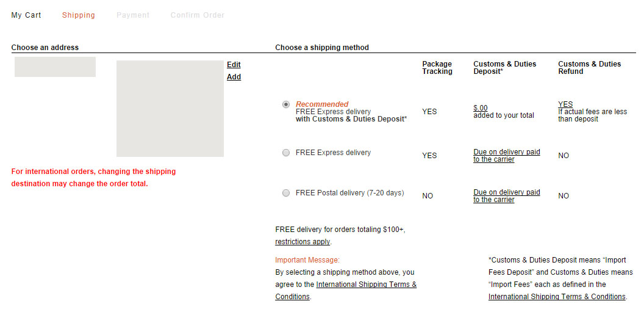Open Postal delivery's 'Due on delivery' link
The height and width of the screenshot is (312, 644).
[x=506, y=196]
